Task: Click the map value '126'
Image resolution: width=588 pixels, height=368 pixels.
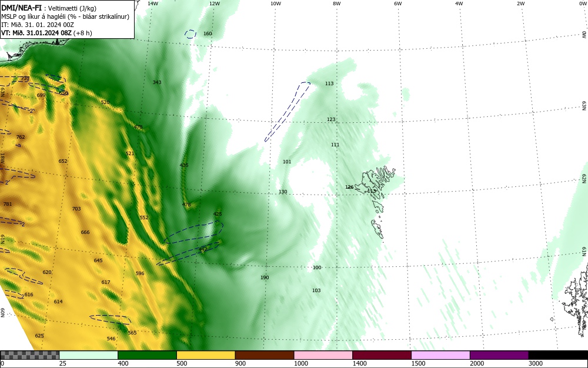Action: 349,187
